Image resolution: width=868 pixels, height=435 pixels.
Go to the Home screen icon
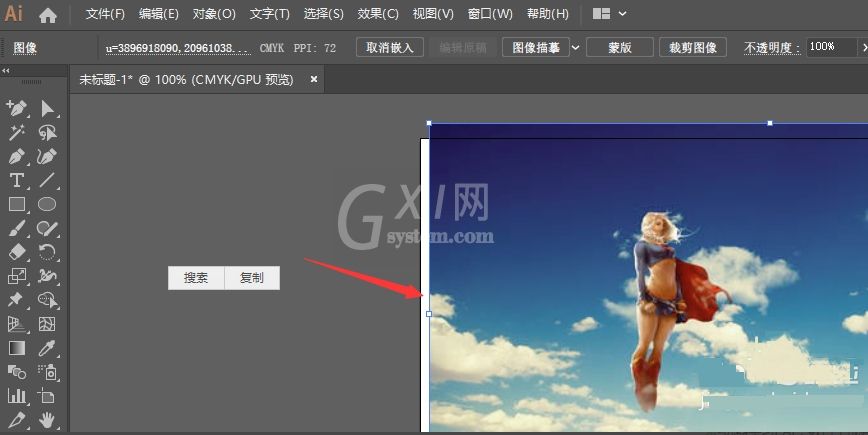[48, 14]
